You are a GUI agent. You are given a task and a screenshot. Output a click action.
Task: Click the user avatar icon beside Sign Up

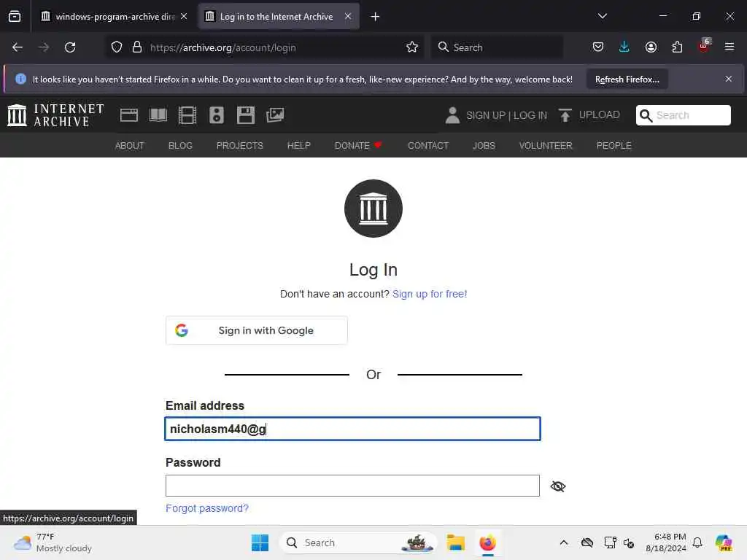click(x=452, y=115)
